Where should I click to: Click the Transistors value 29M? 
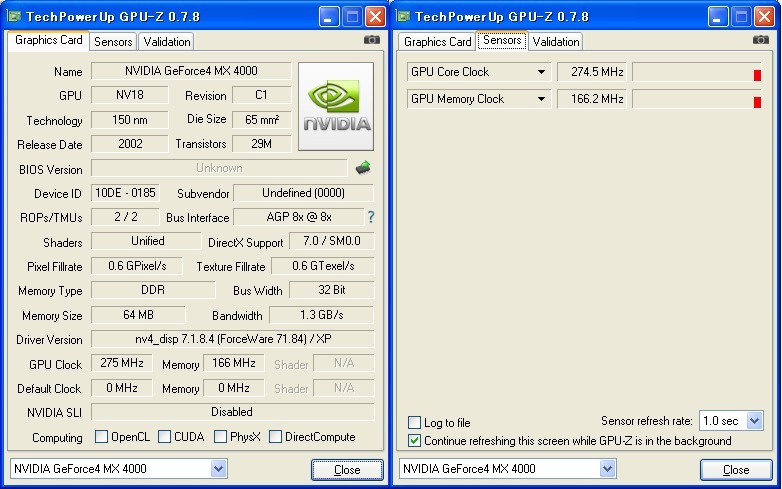262,144
